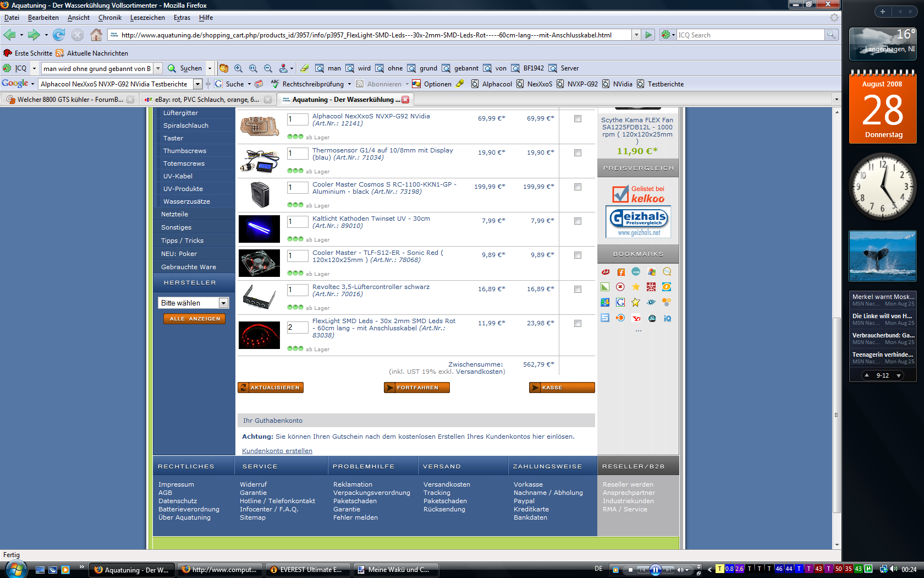Open the tab list dropdown on the tab bar
This screenshot has width=924, height=578.
click(836, 100)
